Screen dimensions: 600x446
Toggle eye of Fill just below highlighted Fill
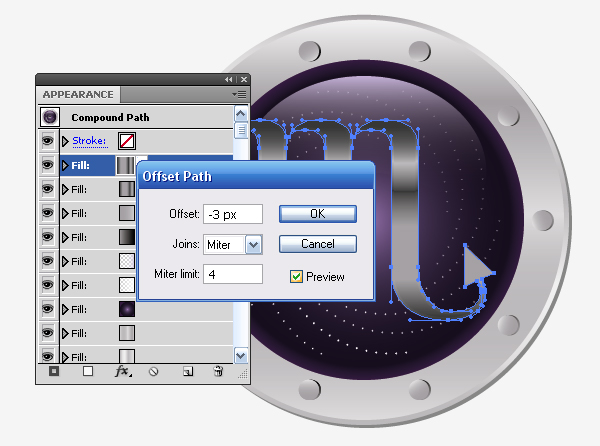click(x=47, y=189)
